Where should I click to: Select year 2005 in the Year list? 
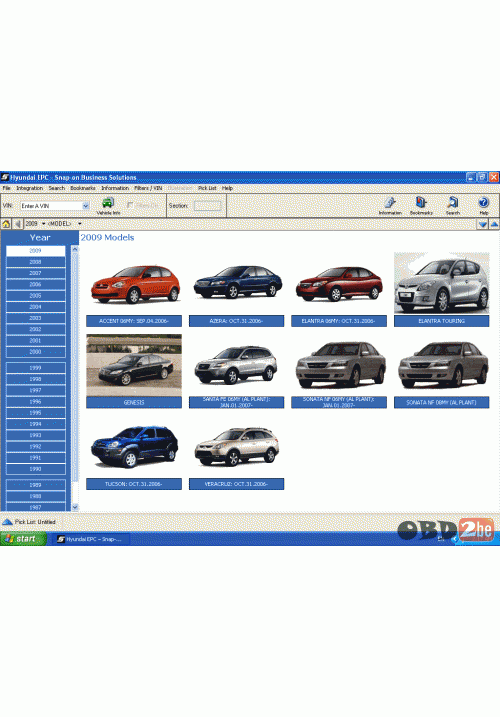(36, 295)
